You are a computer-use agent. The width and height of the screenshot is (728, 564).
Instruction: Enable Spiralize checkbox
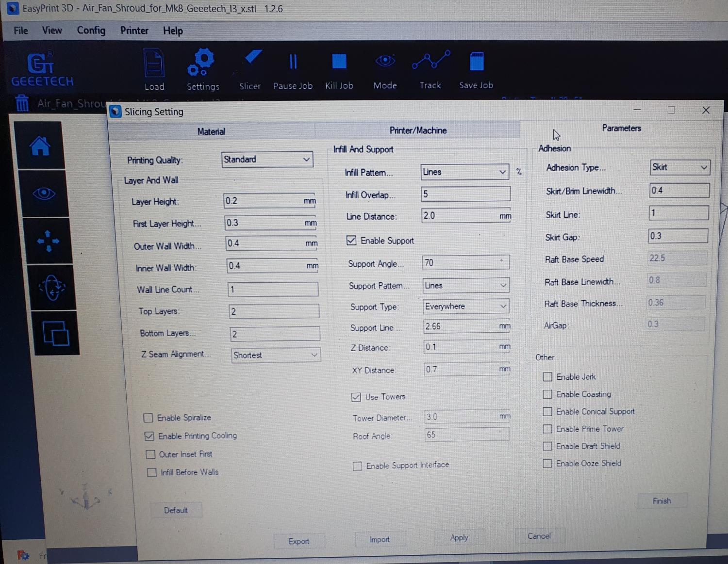pos(149,418)
